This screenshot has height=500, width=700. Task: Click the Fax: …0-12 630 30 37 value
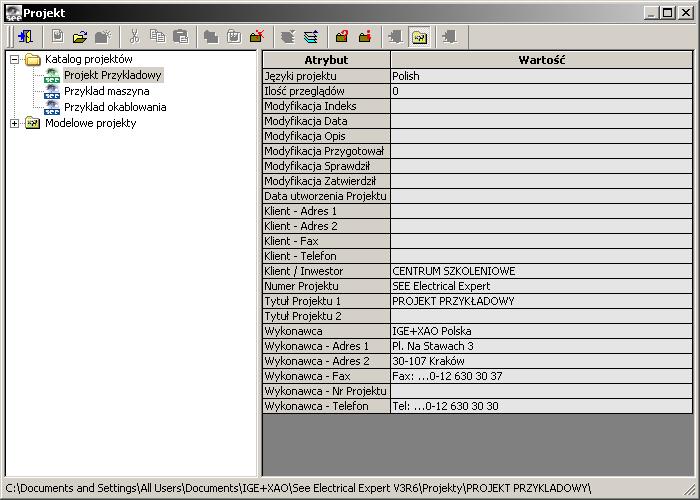coord(542,376)
